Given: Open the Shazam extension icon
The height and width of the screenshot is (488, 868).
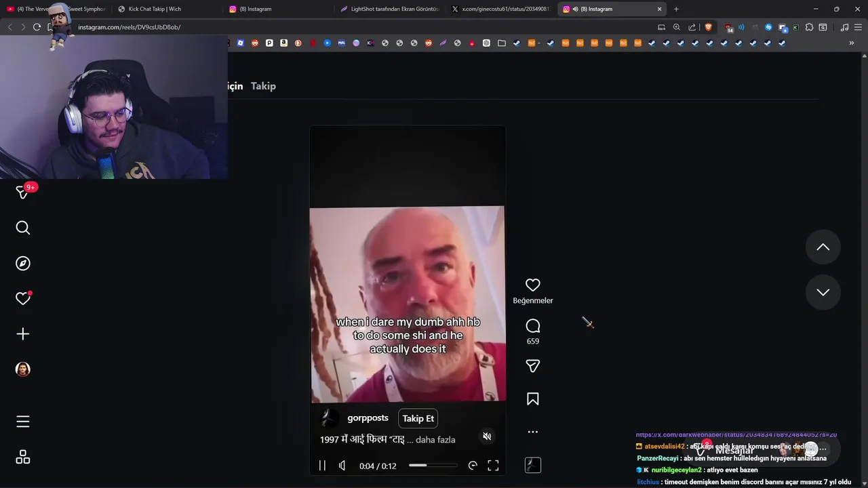Looking at the screenshot, I should point(768,27).
